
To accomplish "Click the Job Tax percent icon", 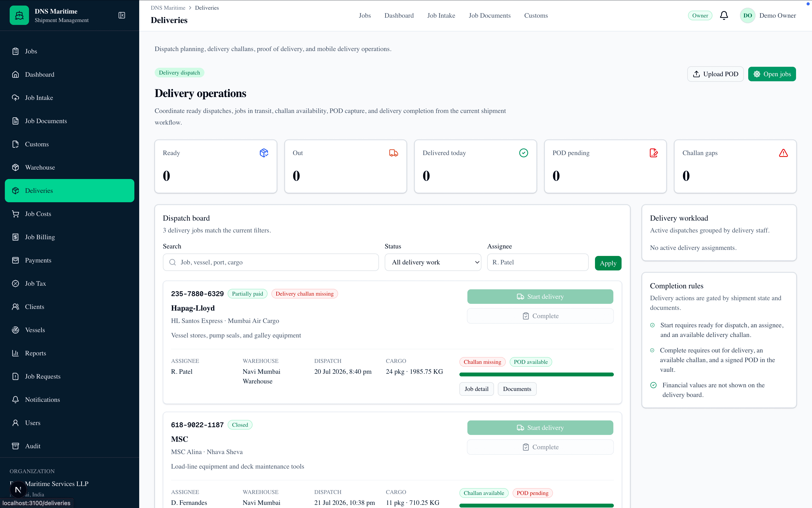I will point(15,284).
